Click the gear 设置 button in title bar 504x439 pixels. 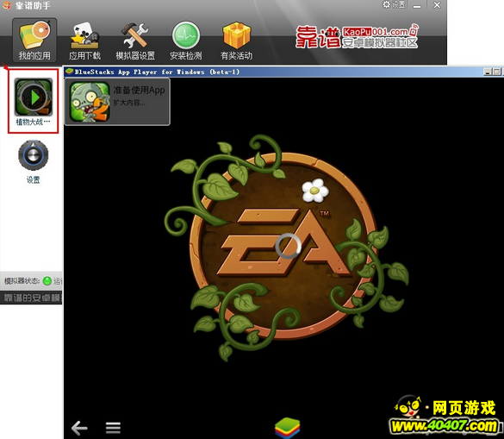pyautogui.click(x=394, y=5)
